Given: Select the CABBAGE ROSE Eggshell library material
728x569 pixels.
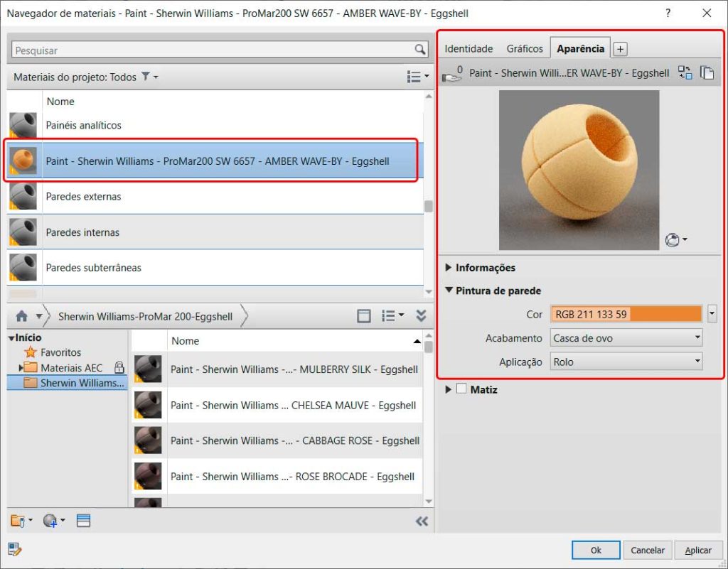Looking at the screenshot, I should pyautogui.click(x=277, y=440).
